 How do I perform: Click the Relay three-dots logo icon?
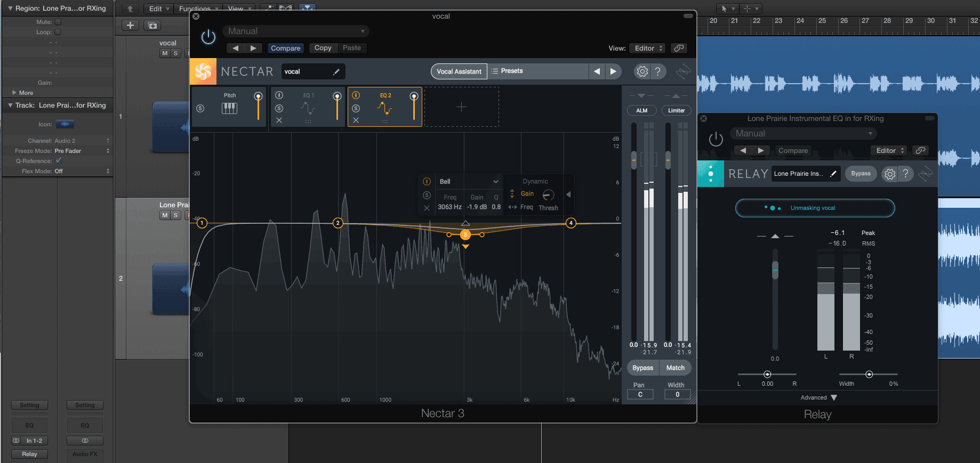coord(711,174)
